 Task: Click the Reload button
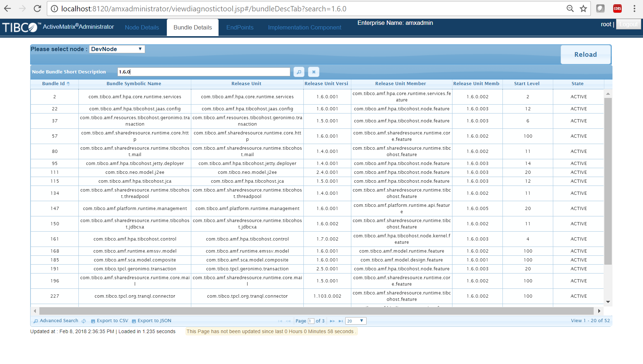pyautogui.click(x=586, y=55)
